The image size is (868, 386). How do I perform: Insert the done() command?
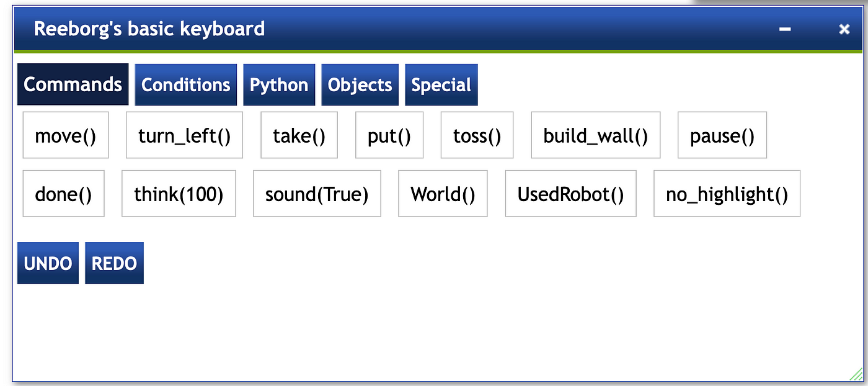tap(64, 194)
